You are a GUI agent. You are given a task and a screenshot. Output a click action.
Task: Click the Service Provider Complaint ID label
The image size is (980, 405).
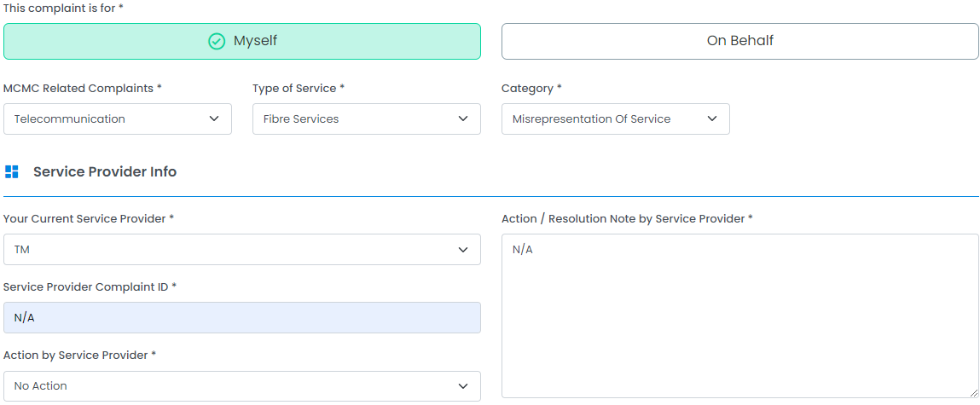(x=86, y=287)
